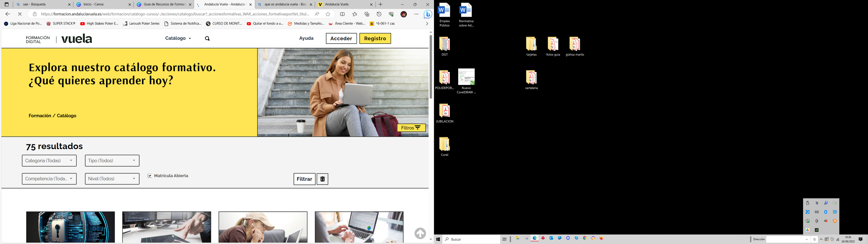The image size is (868, 244).
Task: Add this page to favorites with the star icon
Action: [x=328, y=14]
